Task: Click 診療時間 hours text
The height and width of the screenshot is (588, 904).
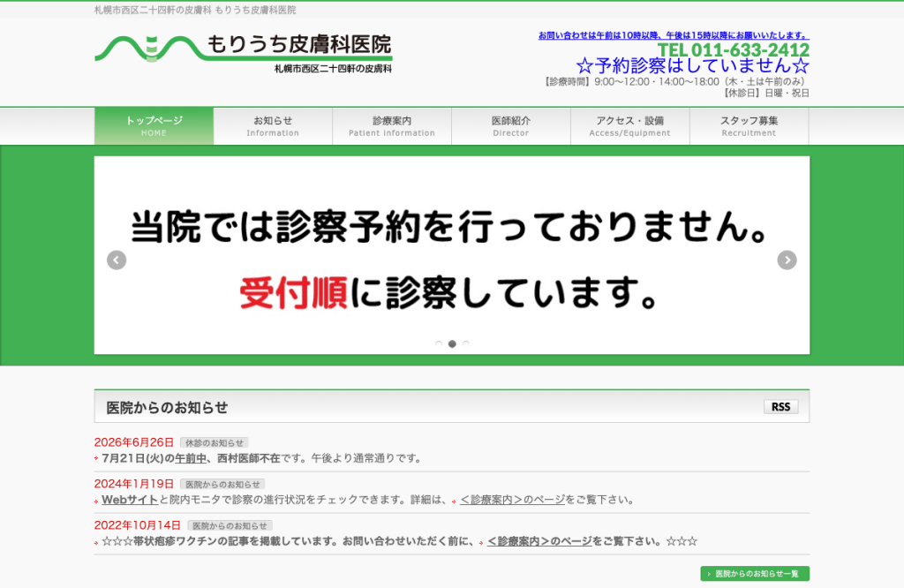Action: click(675, 81)
